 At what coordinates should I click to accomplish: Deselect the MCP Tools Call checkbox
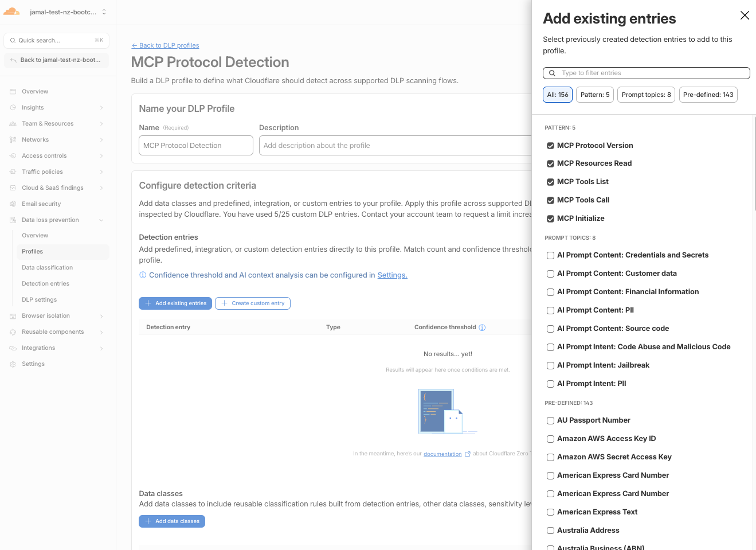[550, 201]
